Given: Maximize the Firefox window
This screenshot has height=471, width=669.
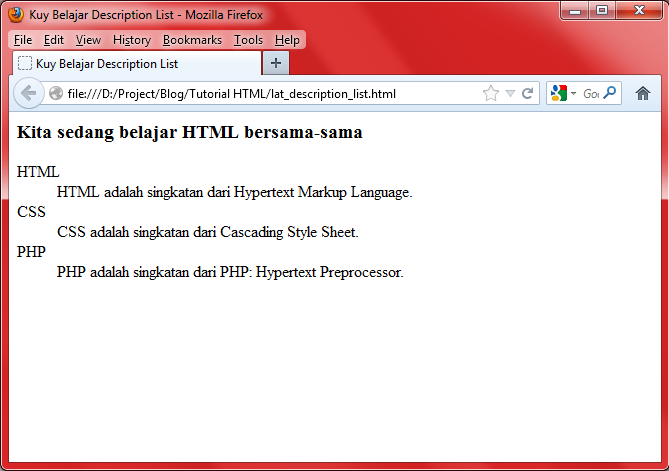Looking at the screenshot, I should (602, 11).
